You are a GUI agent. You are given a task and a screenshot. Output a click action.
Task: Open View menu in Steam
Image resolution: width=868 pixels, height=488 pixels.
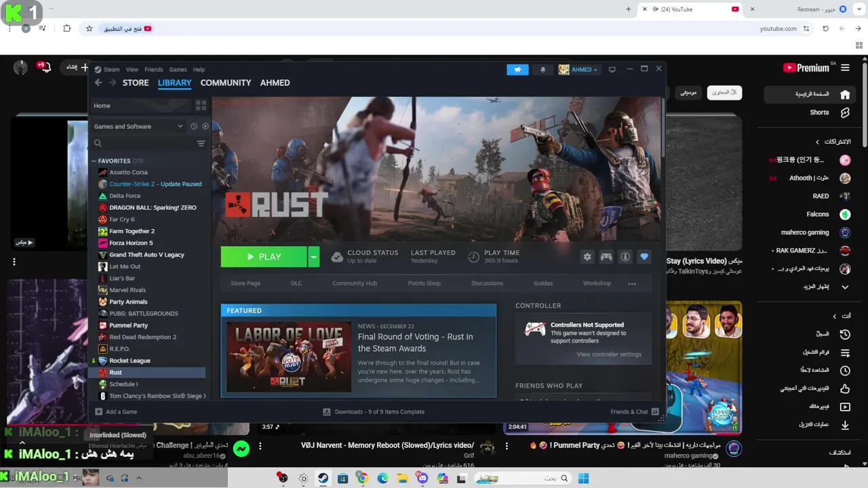[132, 70]
